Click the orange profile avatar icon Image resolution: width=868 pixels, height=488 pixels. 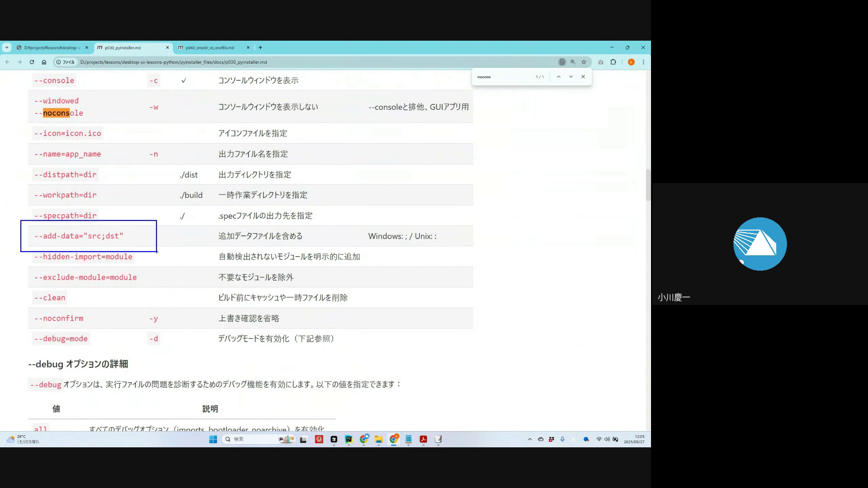point(631,62)
